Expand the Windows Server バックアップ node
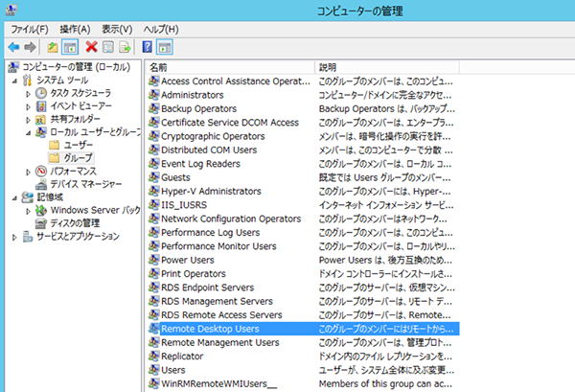The image size is (575, 392). [28, 211]
